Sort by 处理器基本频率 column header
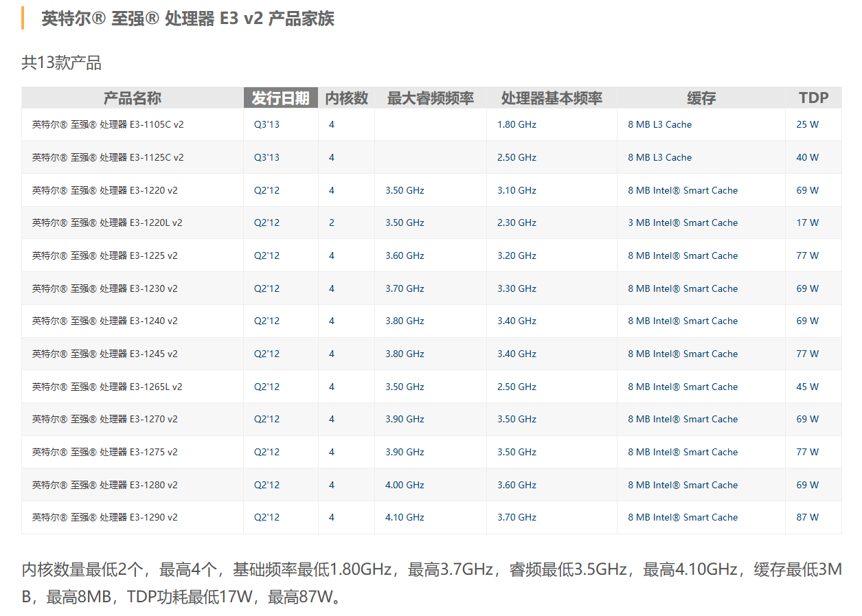 (x=551, y=98)
